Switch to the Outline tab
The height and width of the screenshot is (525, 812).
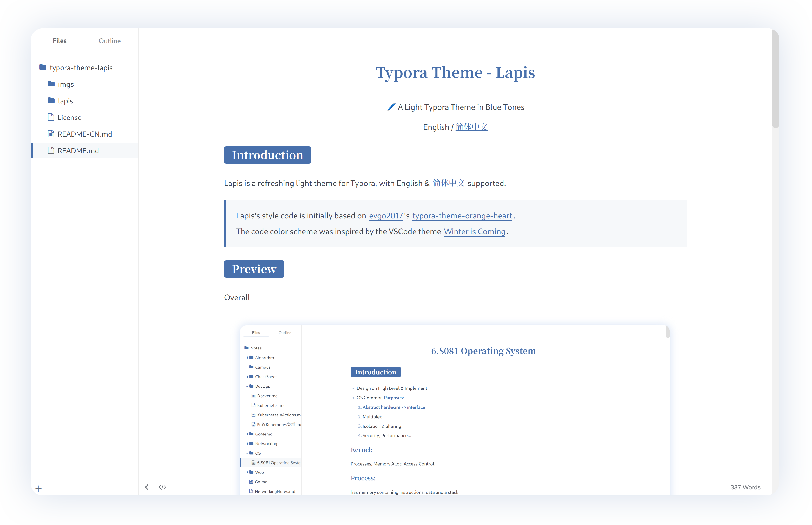[x=109, y=41]
